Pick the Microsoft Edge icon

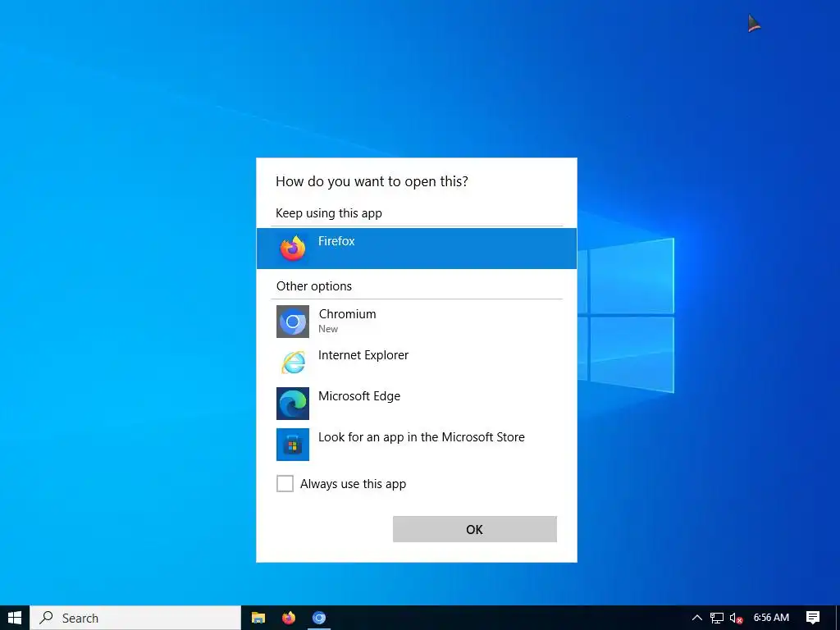pos(293,404)
